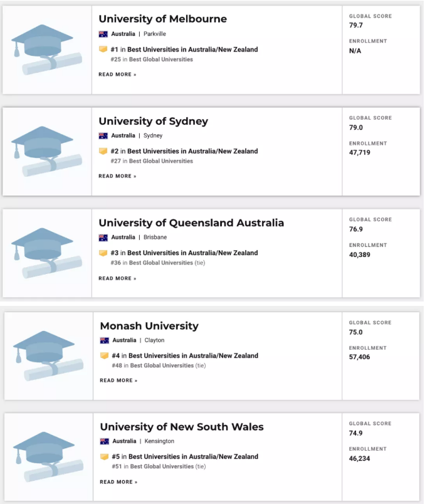Click Read More for Monash University
The image size is (425, 504).
pos(118,381)
